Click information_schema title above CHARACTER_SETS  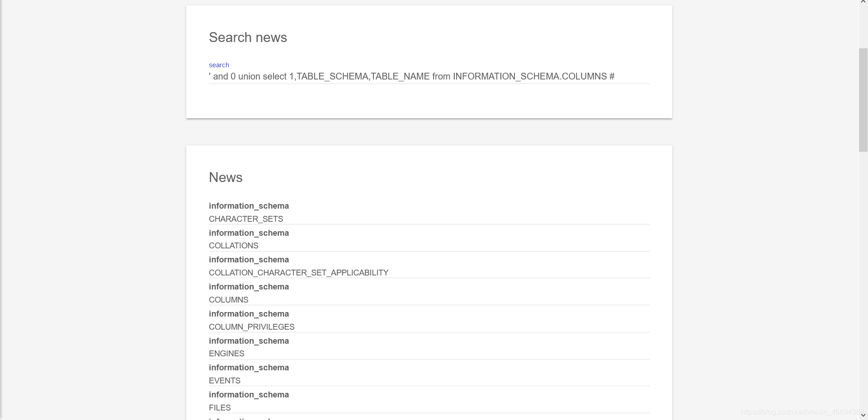point(249,206)
